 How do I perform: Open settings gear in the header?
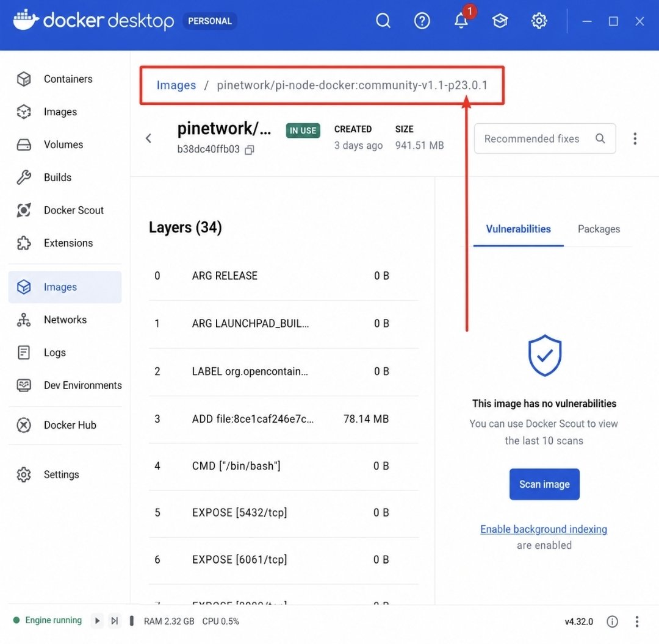tap(539, 21)
